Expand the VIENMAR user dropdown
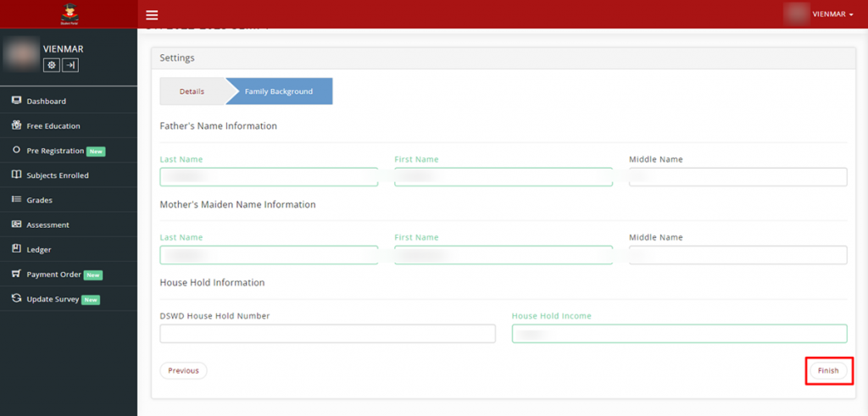Image resolution: width=868 pixels, height=416 pixels. (x=821, y=14)
